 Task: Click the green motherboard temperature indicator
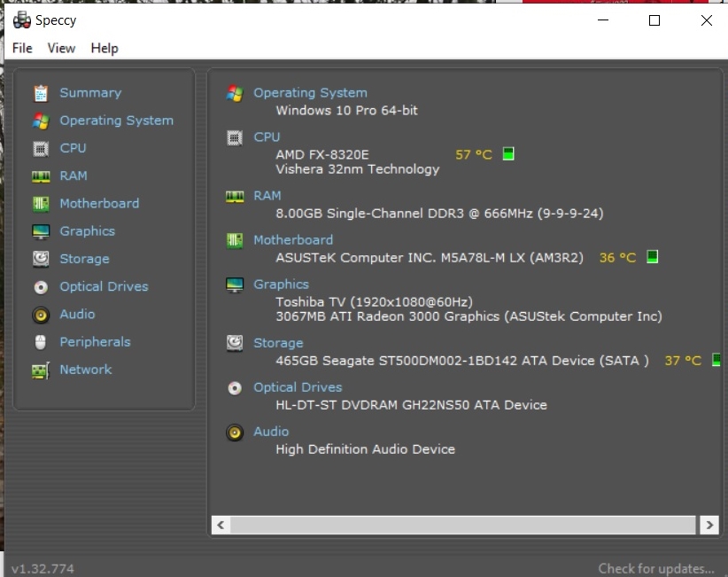point(653,256)
